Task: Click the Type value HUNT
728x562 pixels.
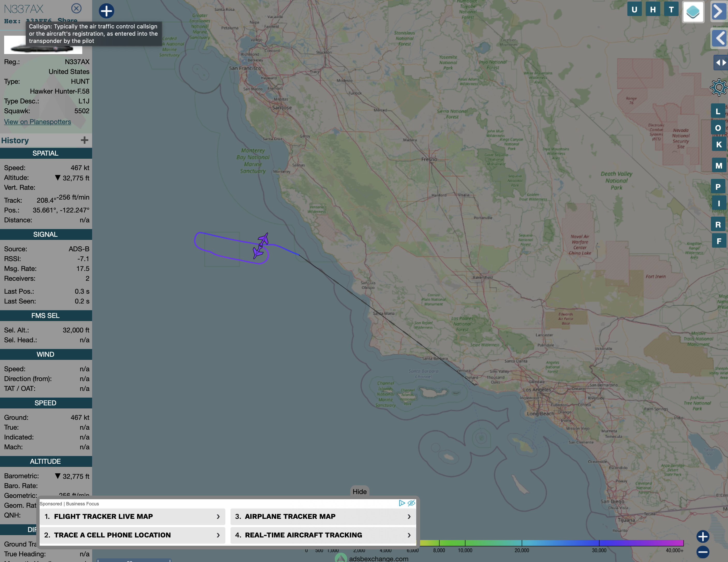Action: [x=80, y=82]
